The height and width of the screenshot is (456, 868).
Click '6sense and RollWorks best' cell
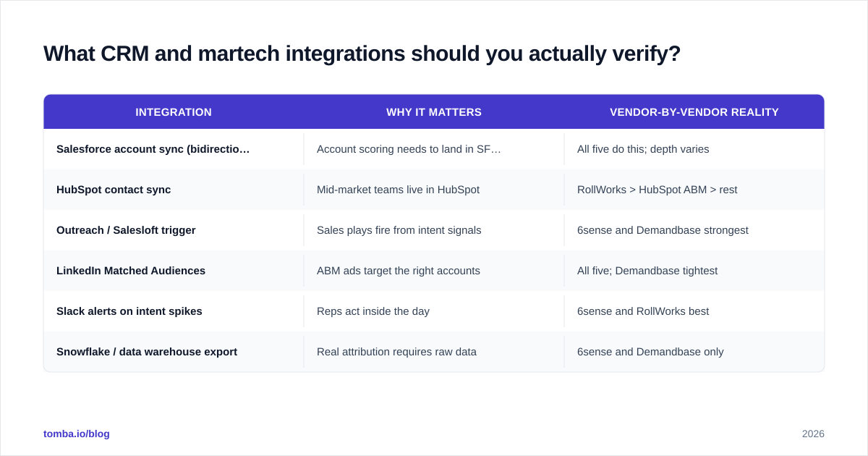[694, 311]
